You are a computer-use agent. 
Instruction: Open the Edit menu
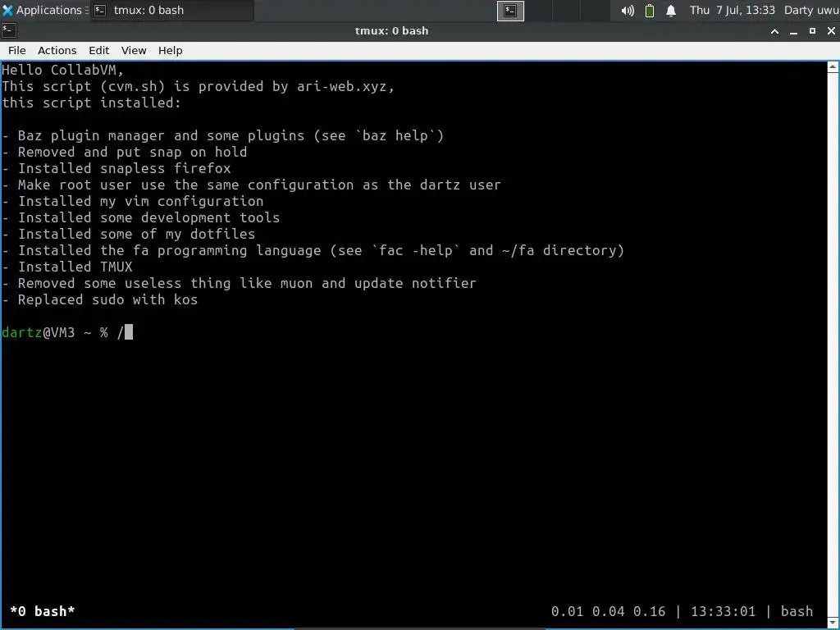click(99, 50)
